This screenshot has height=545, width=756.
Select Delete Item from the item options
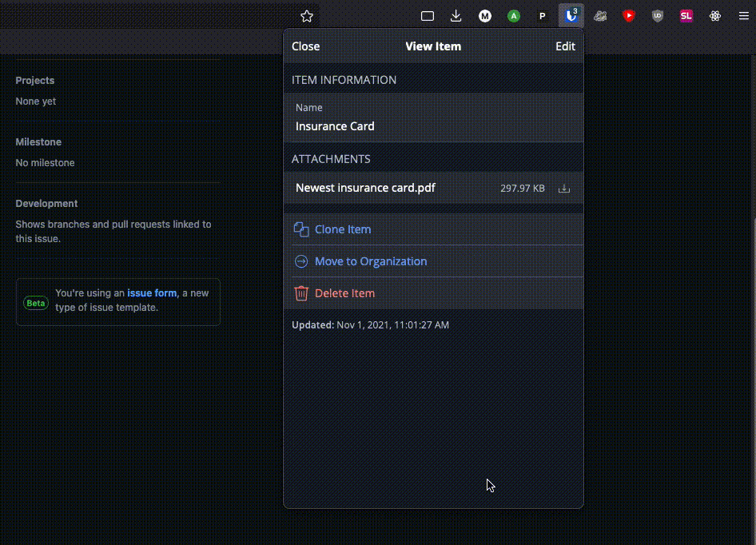point(344,293)
